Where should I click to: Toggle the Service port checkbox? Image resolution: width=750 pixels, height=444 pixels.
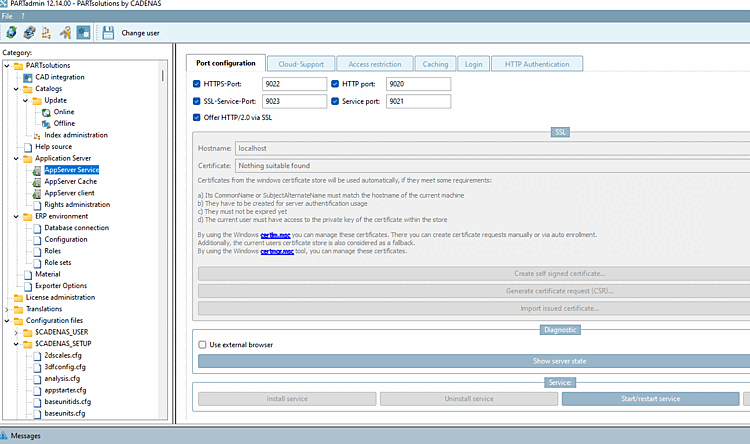coord(335,101)
